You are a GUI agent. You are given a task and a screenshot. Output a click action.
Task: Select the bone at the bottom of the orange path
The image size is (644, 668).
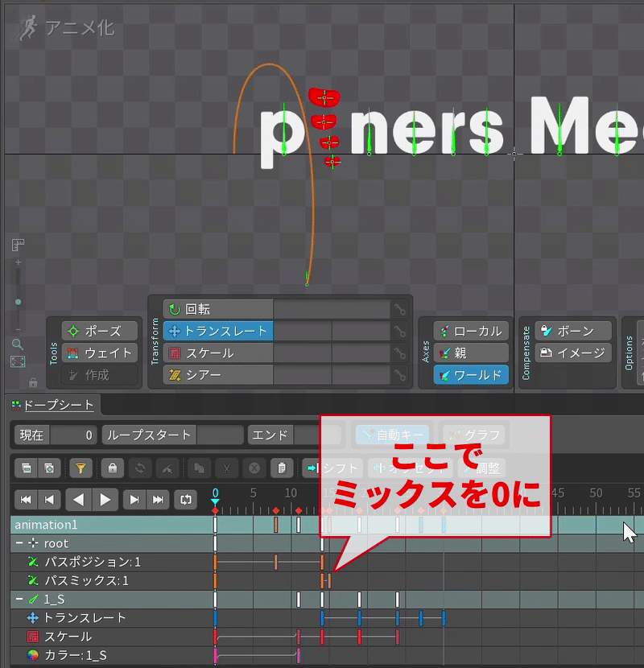[x=307, y=278]
